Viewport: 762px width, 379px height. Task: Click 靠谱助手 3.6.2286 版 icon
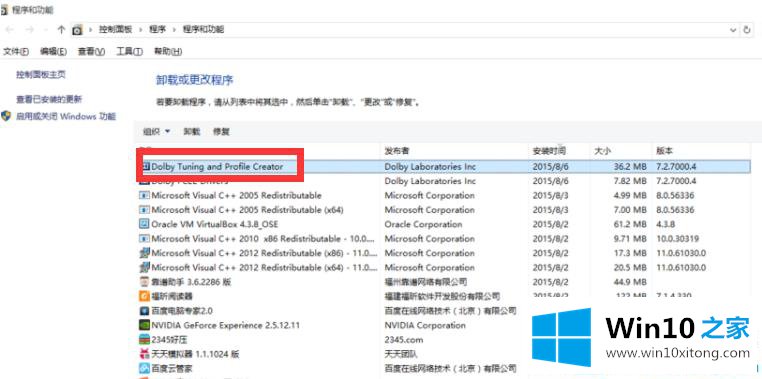144,282
